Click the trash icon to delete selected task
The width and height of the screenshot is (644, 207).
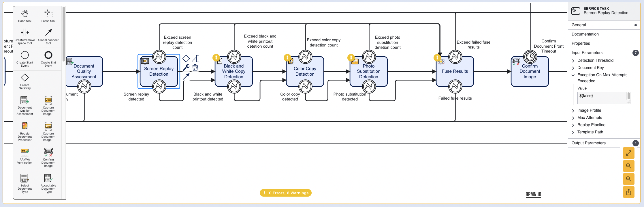tap(195, 68)
